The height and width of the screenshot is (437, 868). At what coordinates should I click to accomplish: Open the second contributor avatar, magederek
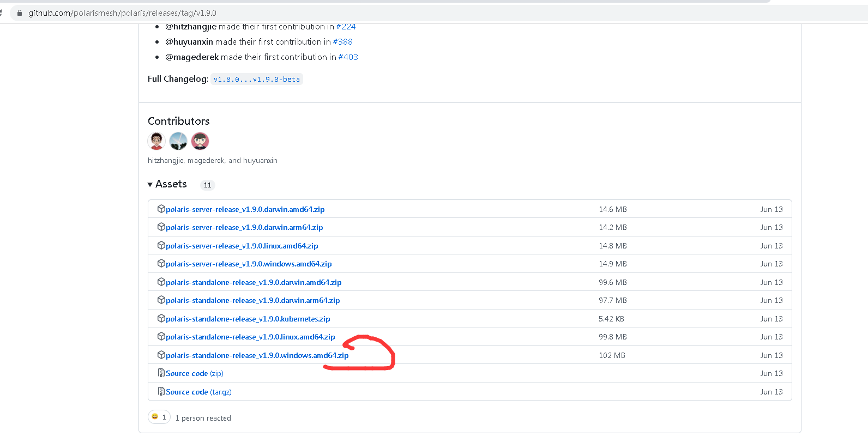click(x=178, y=141)
